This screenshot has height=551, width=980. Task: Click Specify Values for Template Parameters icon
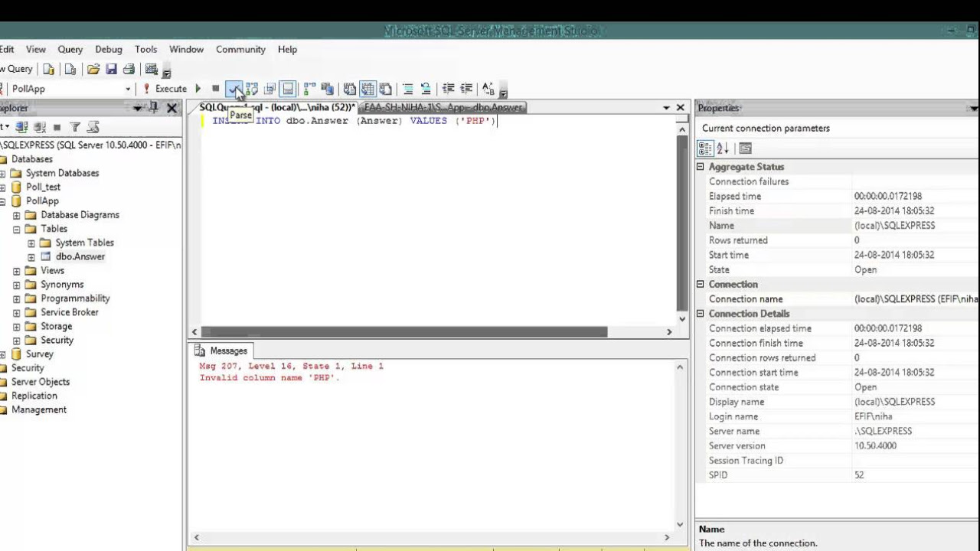[488, 89]
